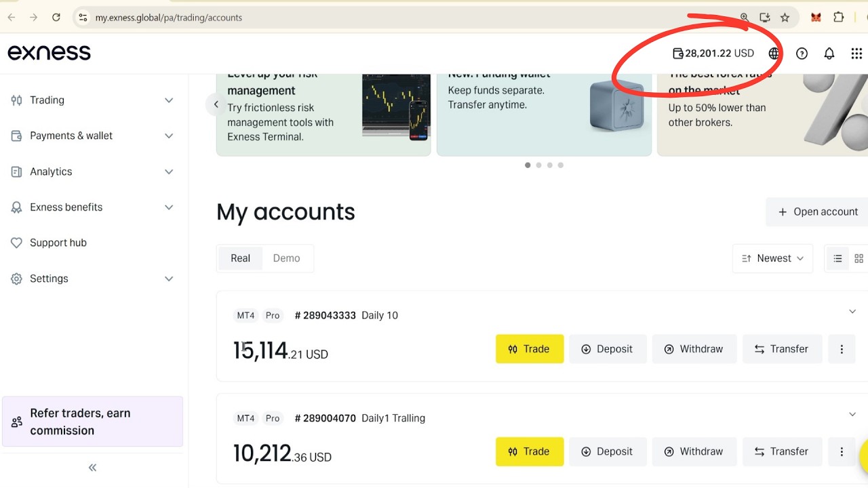Open the MetaMask fox extension

816,18
